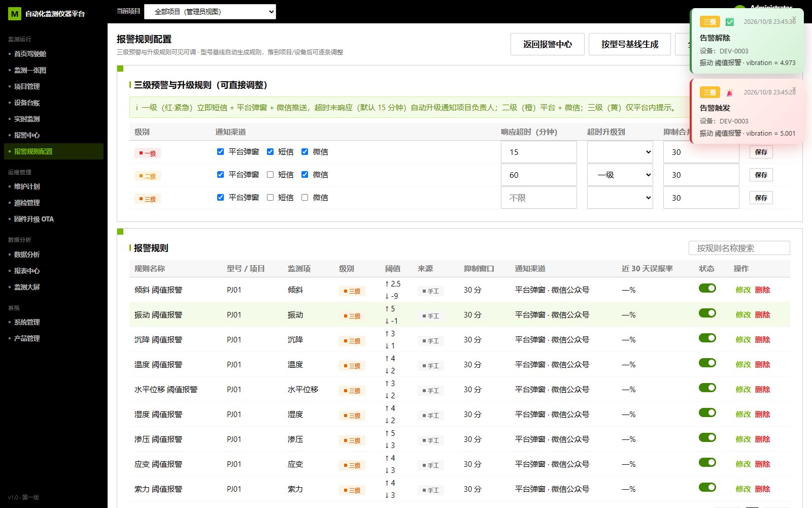812x508 pixels.
Task: Dismiss the 告警解除 notification with its X
Action: (x=794, y=19)
